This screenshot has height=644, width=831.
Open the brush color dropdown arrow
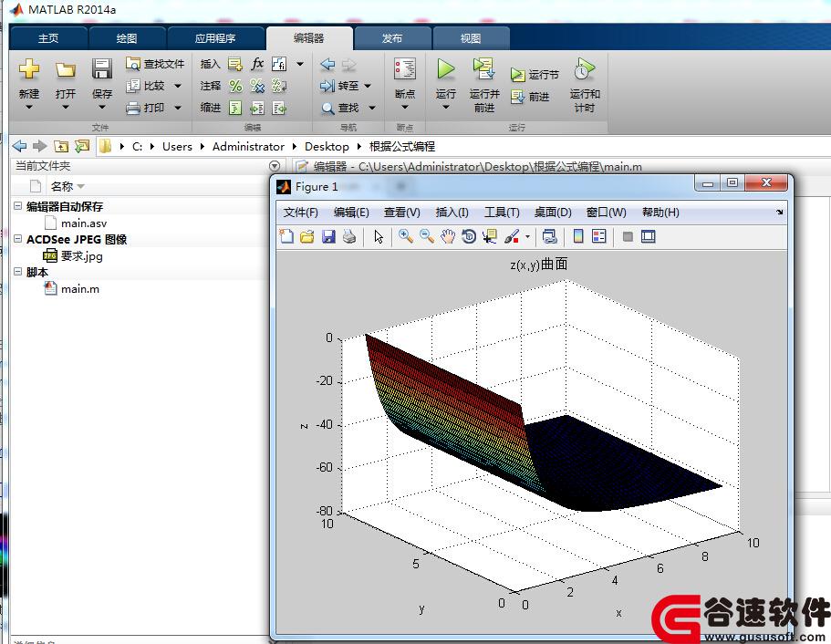[527, 237]
